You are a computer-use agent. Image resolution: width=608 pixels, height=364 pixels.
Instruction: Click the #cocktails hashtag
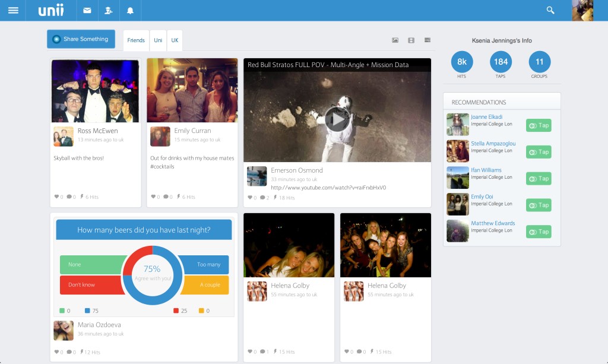coord(162,167)
